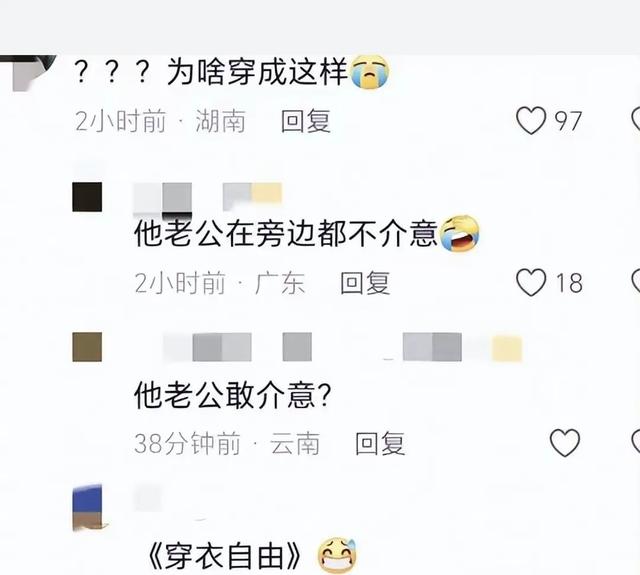Click the 38分钟前 · 云南 timestamp

(227, 444)
